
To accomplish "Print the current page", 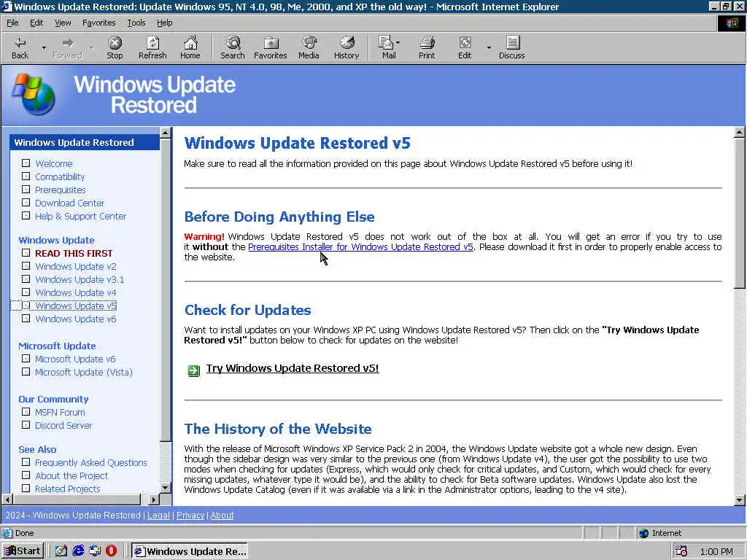I will click(x=427, y=47).
